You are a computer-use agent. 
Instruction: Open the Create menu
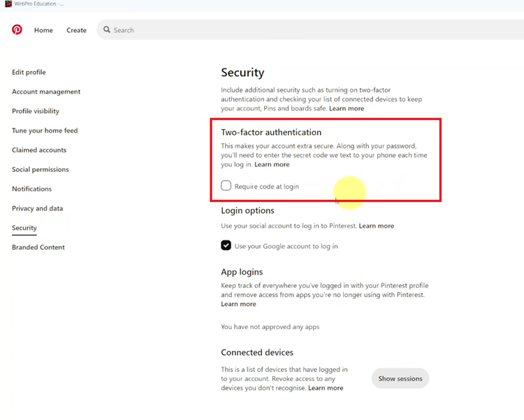(x=77, y=30)
